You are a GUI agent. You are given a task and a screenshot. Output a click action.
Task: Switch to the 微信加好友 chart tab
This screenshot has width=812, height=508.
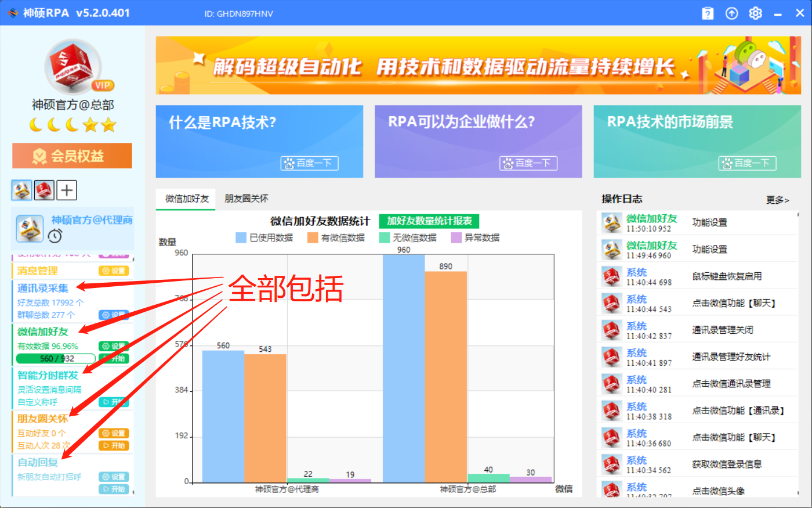pyautogui.click(x=186, y=199)
